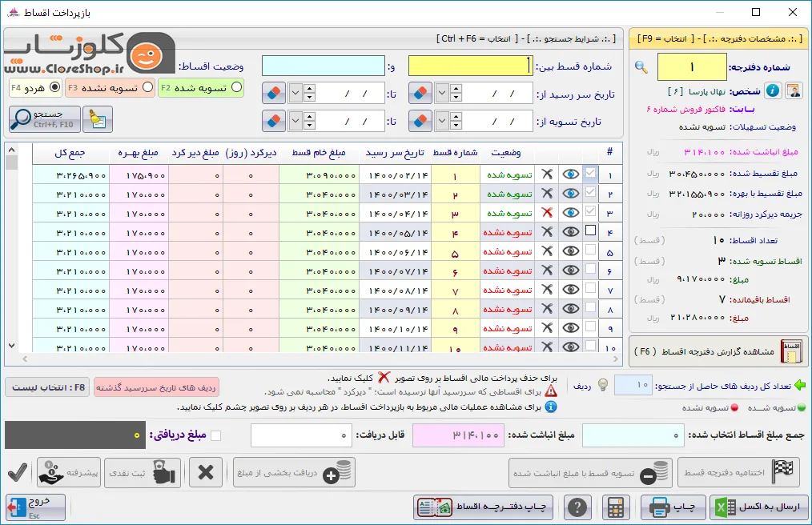Click the search button 'جستجو'

[45, 119]
